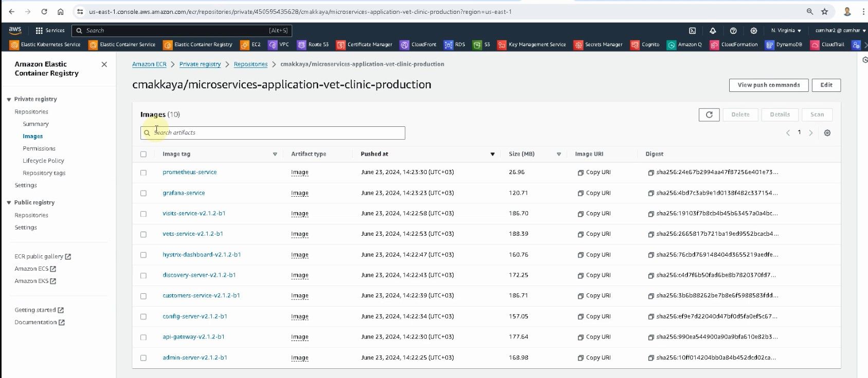Image resolution: width=868 pixels, height=378 pixels.
Task: Click the refresh images icon button
Action: click(x=709, y=115)
